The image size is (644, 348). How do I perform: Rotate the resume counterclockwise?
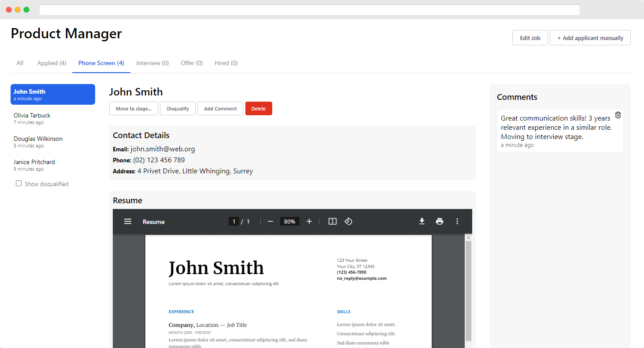point(348,221)
